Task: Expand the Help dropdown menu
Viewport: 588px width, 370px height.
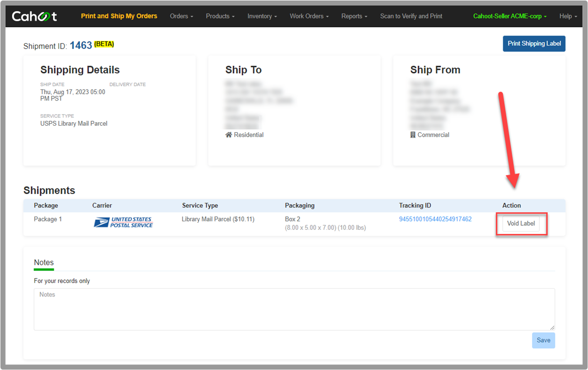Action: pyautogui.click(x=568, y=16)
